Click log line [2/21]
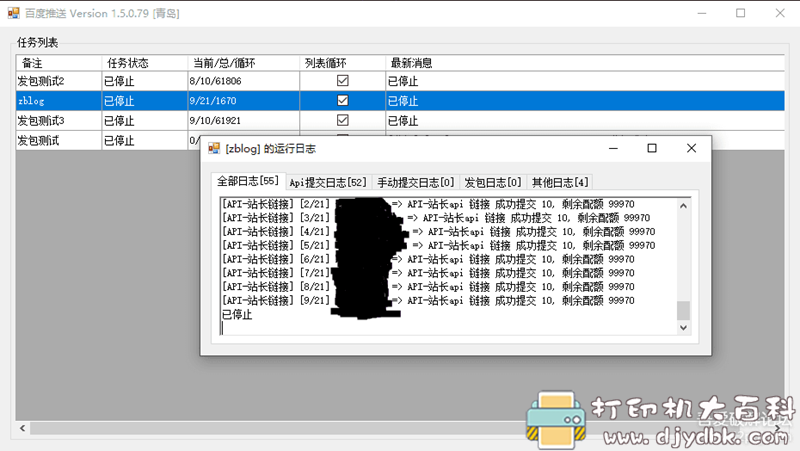800x451 pixels. [x=428, y=204]
